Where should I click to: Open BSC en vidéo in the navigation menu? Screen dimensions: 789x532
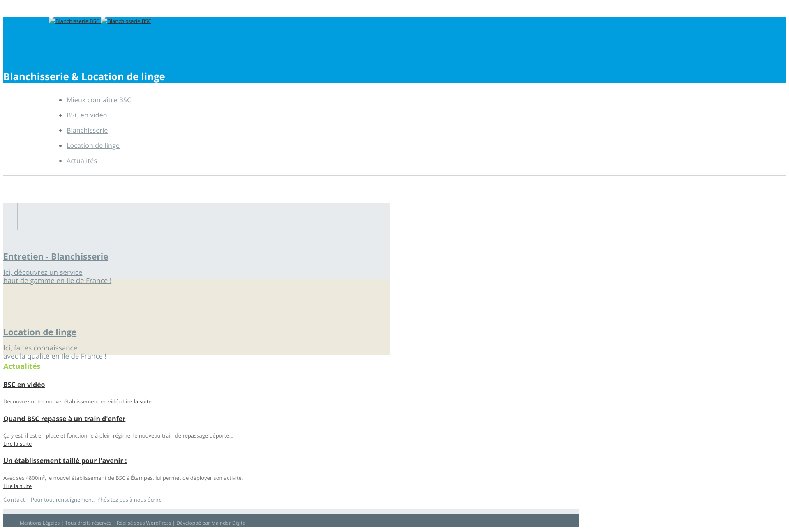(87, 115)
